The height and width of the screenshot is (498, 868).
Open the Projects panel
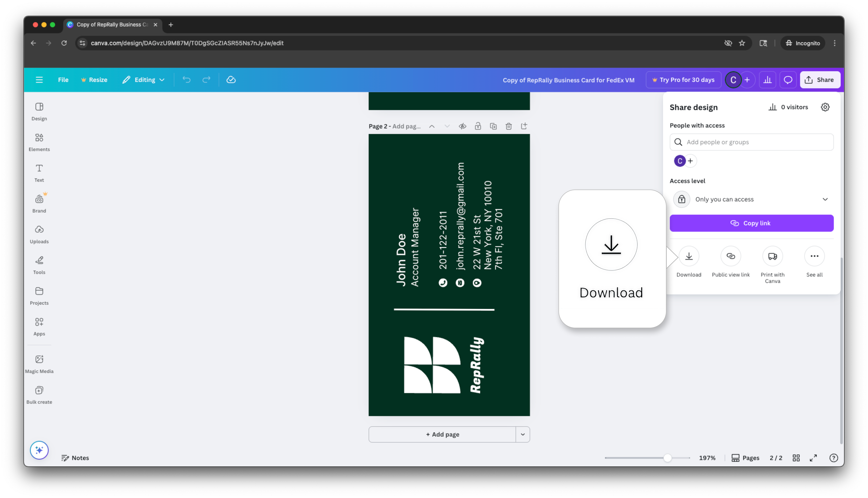point(39,296)
